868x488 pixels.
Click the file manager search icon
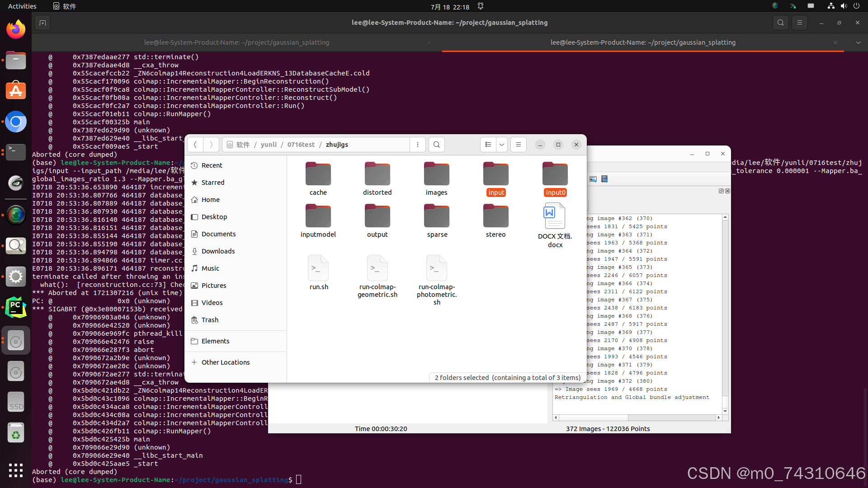[436, 145]
